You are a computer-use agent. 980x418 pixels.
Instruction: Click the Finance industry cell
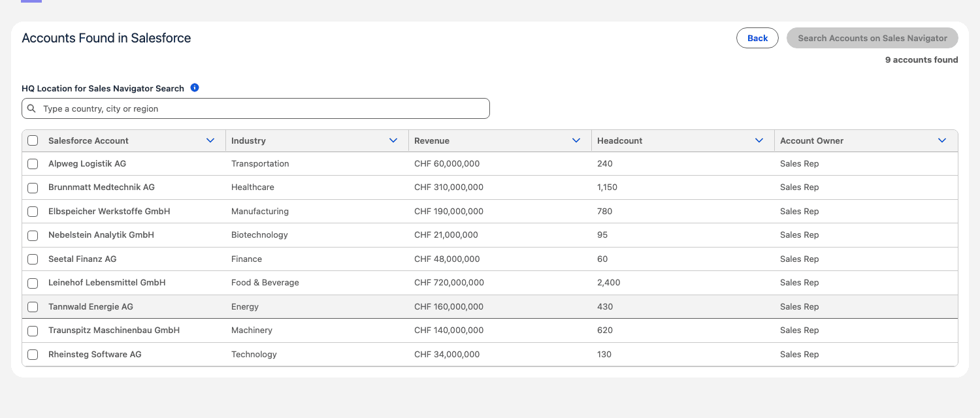click(246, 259)
